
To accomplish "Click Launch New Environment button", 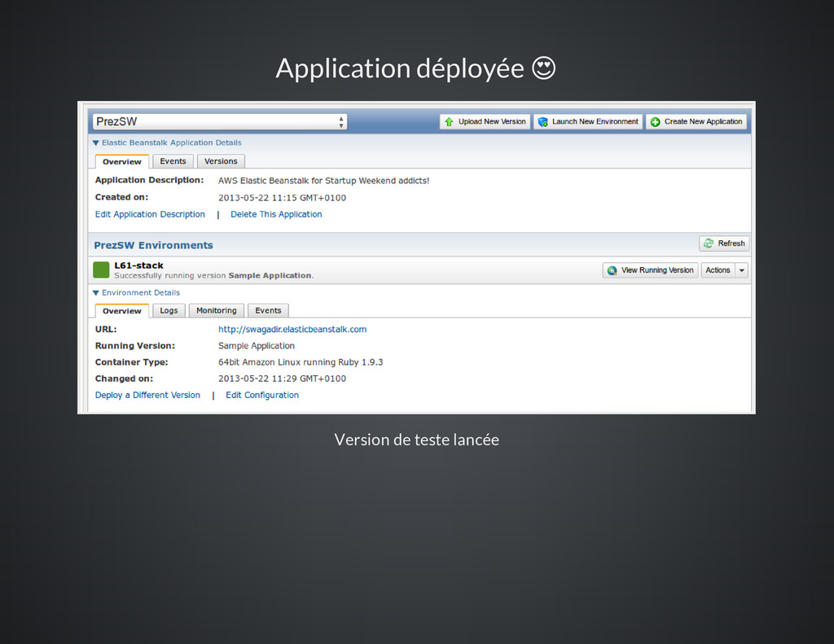I will coord(588,122).
